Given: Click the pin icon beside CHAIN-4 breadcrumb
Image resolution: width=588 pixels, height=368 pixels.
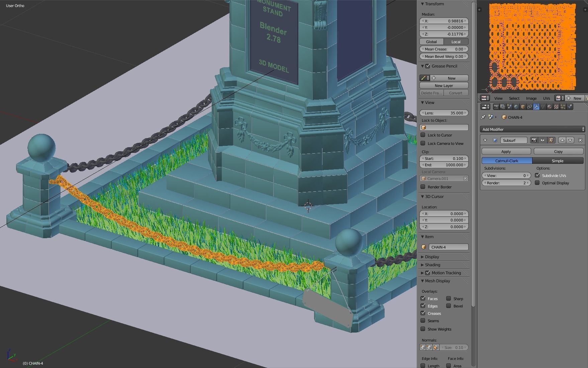Looking at the screenshot, I should [x=483, y=117].
